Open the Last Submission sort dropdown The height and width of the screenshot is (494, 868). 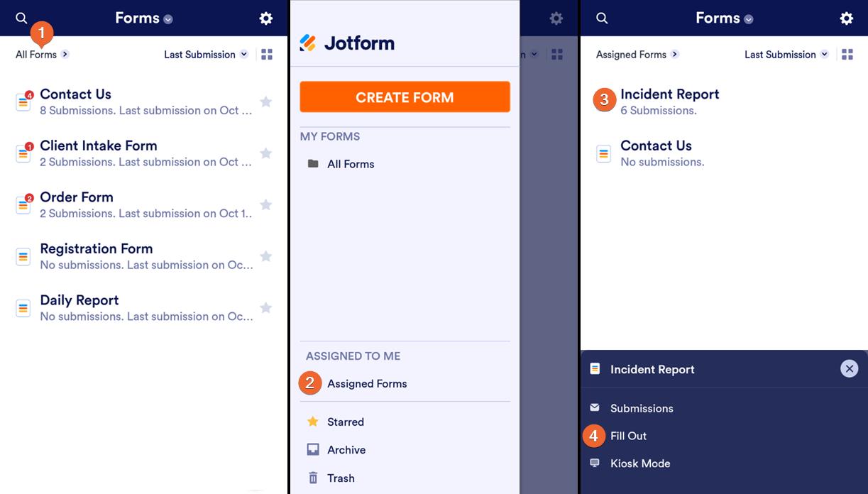[x=205, y=54]
